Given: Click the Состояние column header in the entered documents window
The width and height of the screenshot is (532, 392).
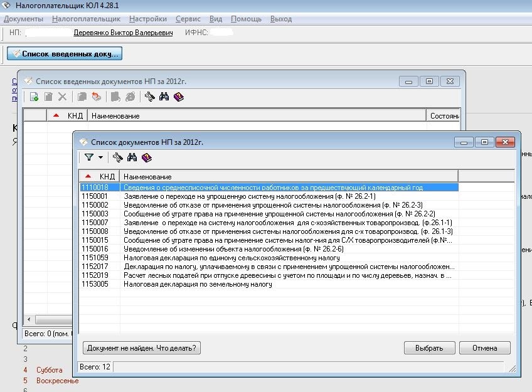Looking at the screenshot, I should click(x=443, y=116).
